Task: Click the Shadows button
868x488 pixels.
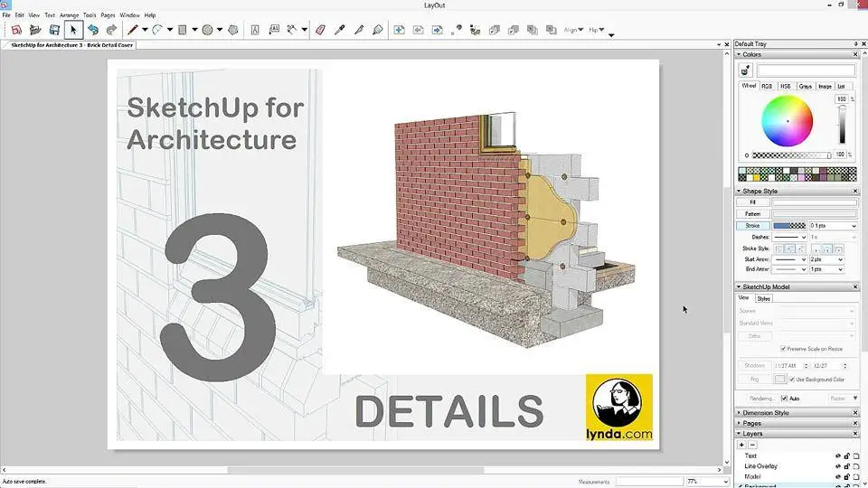Action: (x=754, y=366)
